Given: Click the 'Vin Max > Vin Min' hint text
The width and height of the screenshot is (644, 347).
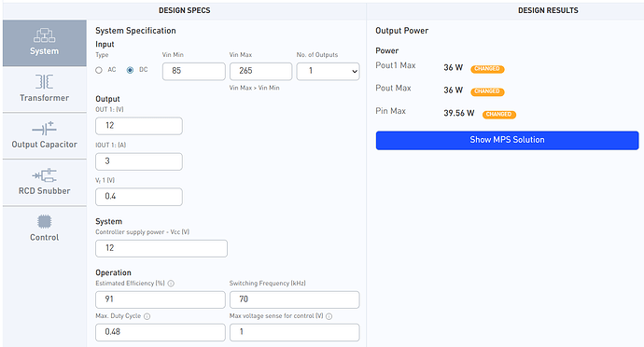Looking at the screenshot, I should pos(254,88).
